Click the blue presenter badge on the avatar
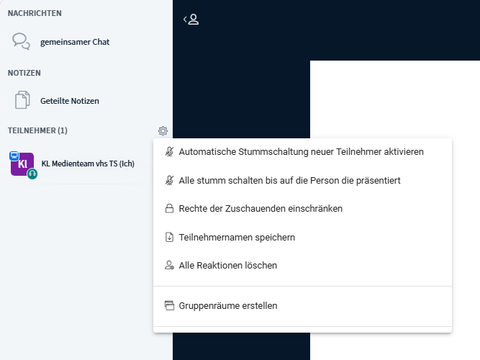Viewport: 480px width, 360px height. click(14, 156)
